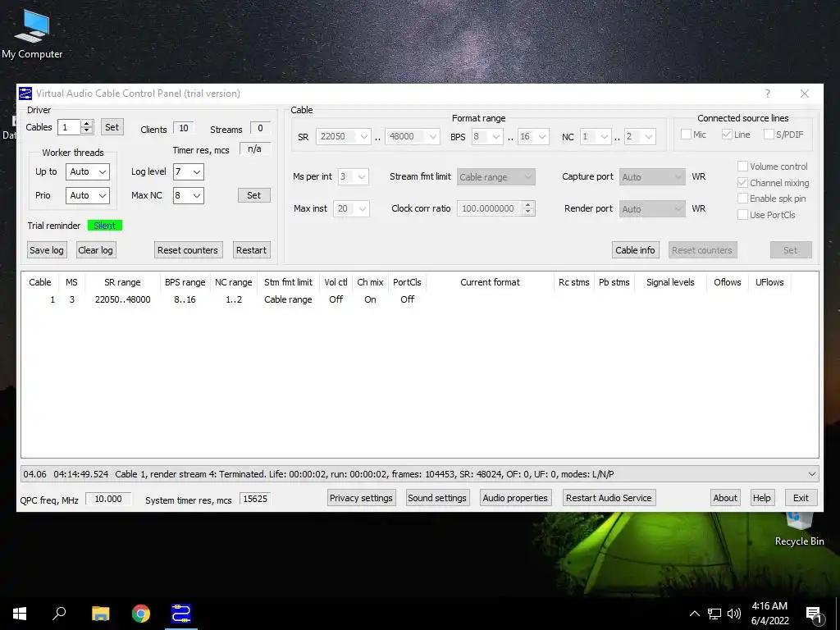
Task: Open volume speaker tray icon
Action: (x=734, y=614)
